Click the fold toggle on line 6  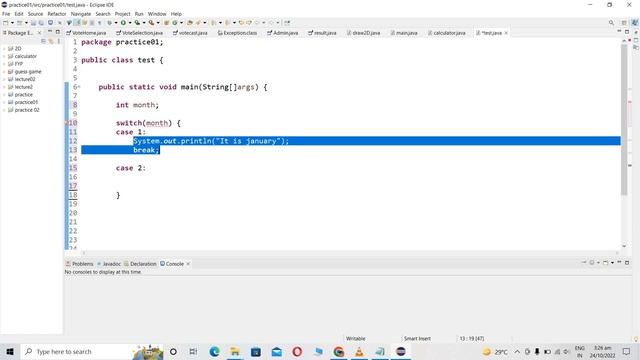pos(79,87)
